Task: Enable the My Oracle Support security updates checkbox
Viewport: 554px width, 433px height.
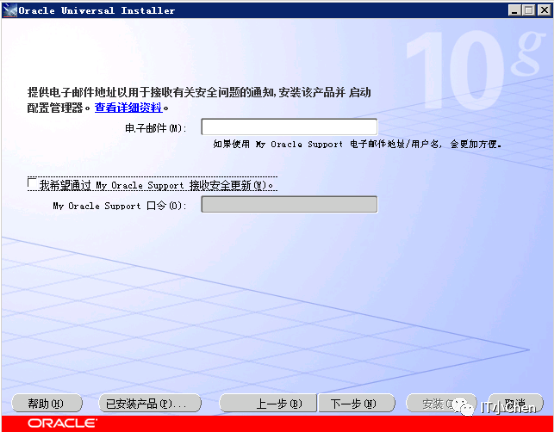Action: tap(32, 183)
